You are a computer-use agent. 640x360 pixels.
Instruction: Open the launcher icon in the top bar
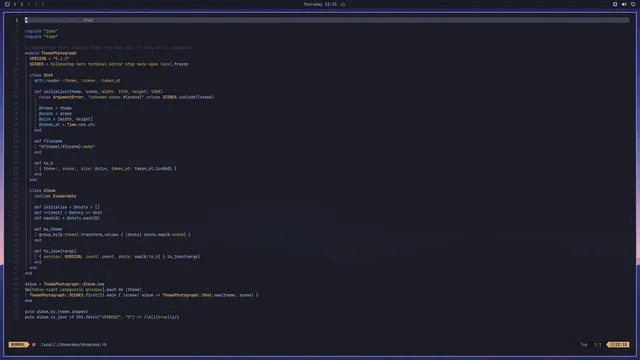click(x=7, y=4)
